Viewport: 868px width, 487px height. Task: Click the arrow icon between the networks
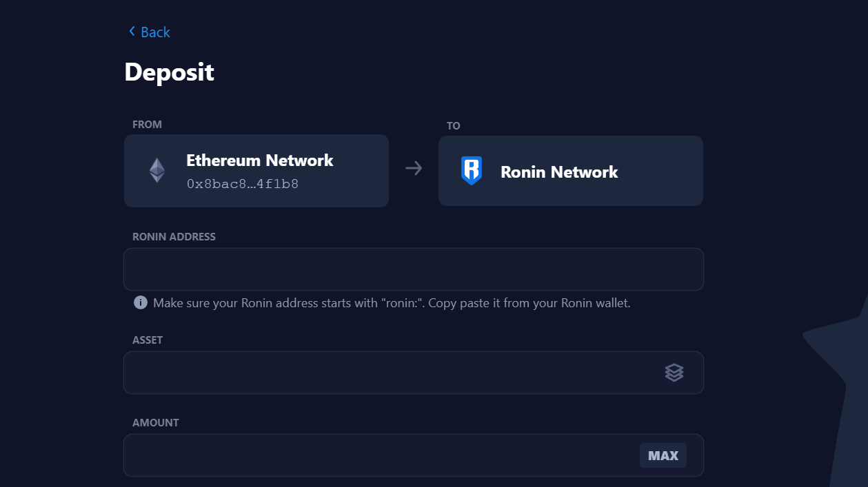pyautogui.click(x=414, y=168)
